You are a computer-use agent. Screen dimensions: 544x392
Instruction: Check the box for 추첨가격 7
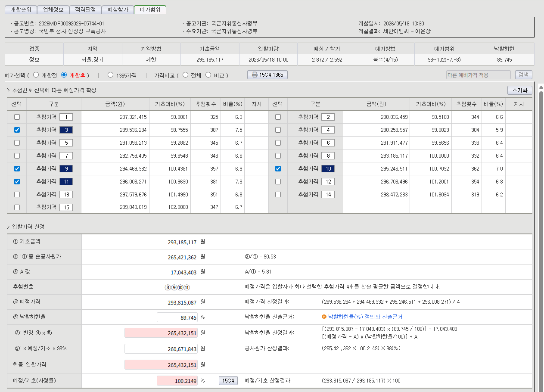(17, 156)
